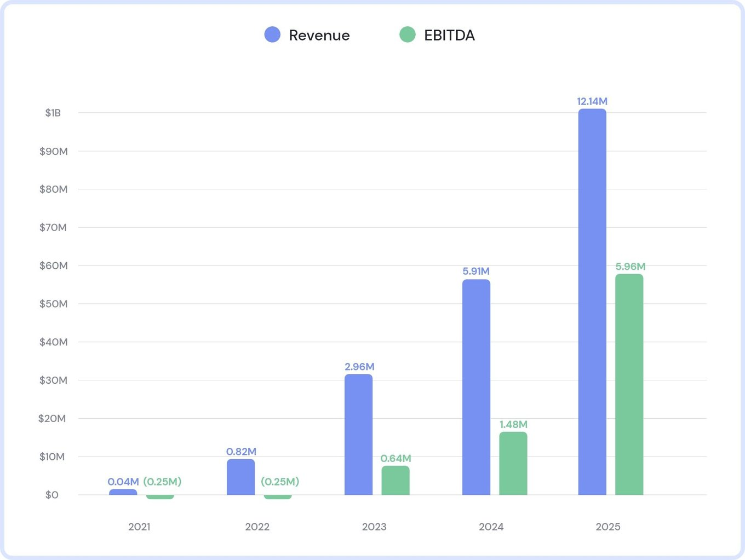The width and height of the screenshot is (745, 560).
Task: Click the 2022 (0.25M) EBITDA label
Action: 280,482
